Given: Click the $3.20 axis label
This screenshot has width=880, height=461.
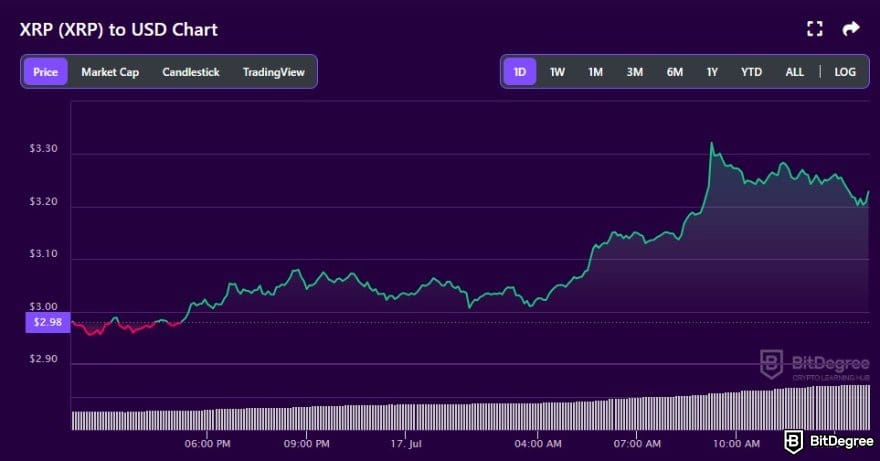Looking at the screenshot, I should [43, 201].
